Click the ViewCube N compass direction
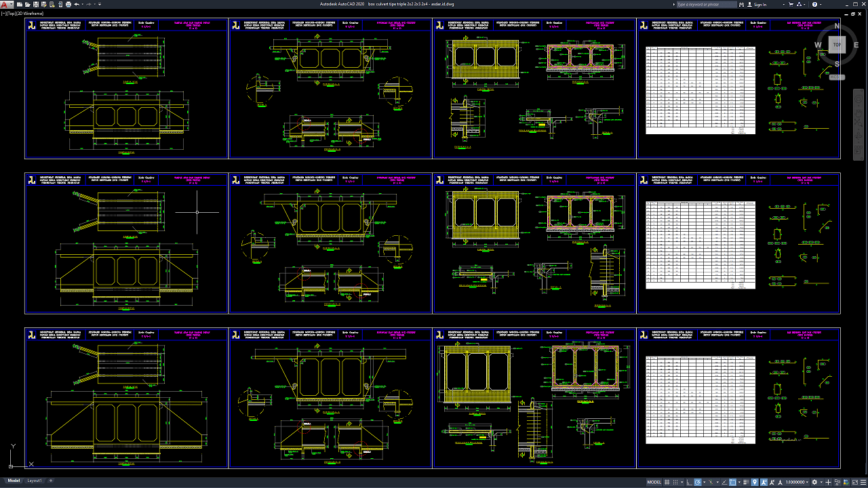868x488 pixels. (x=837, y=26)
